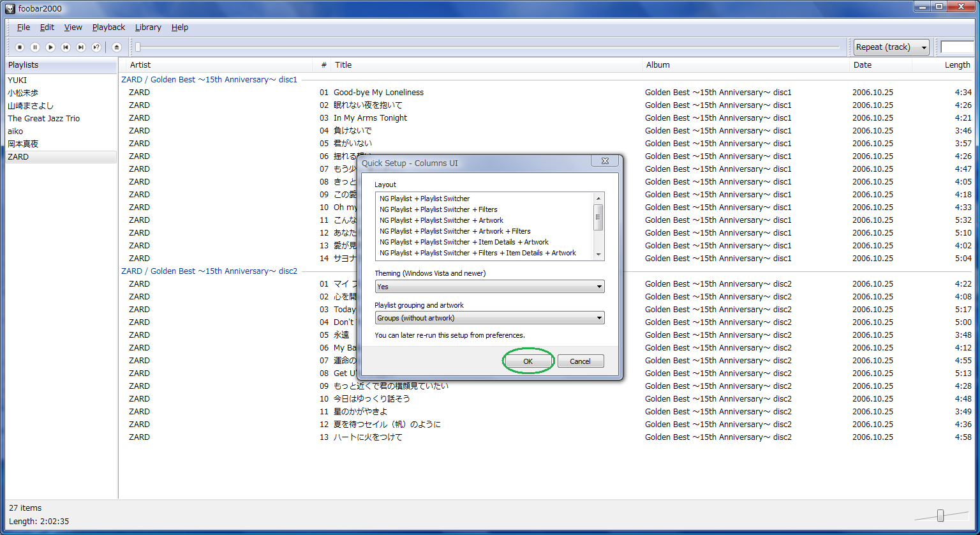Select track 君がいない
Image resolution: width=980 pixels, height=535 pixels.
pos(547,144)
